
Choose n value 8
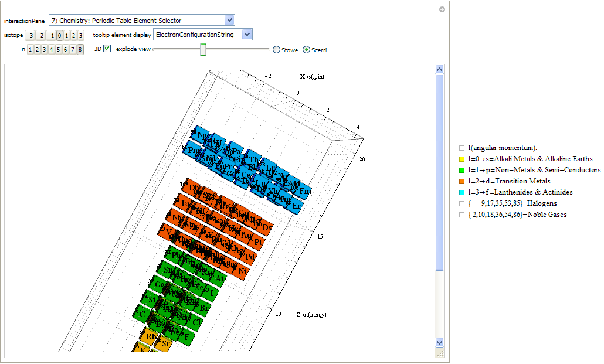click(80, 50)
